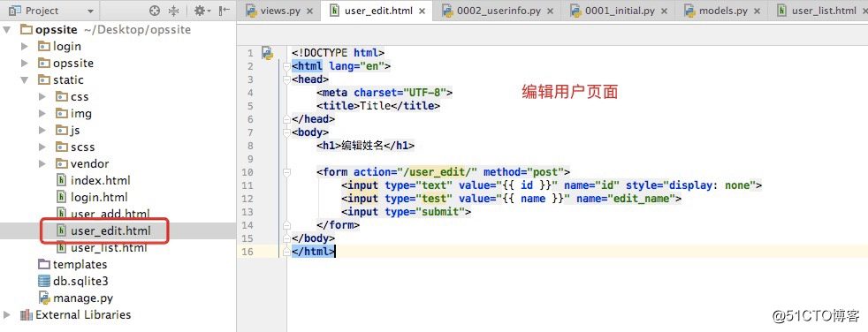Expand the img folder

tap(42, 113)
